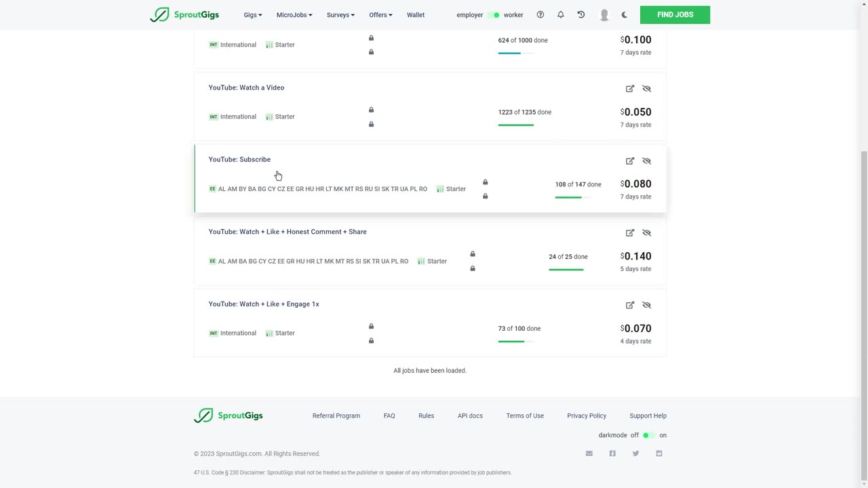Hide the Watch + Like + Honest Comment job
This screenshot has height=488, width=868.
click(646, 233)
